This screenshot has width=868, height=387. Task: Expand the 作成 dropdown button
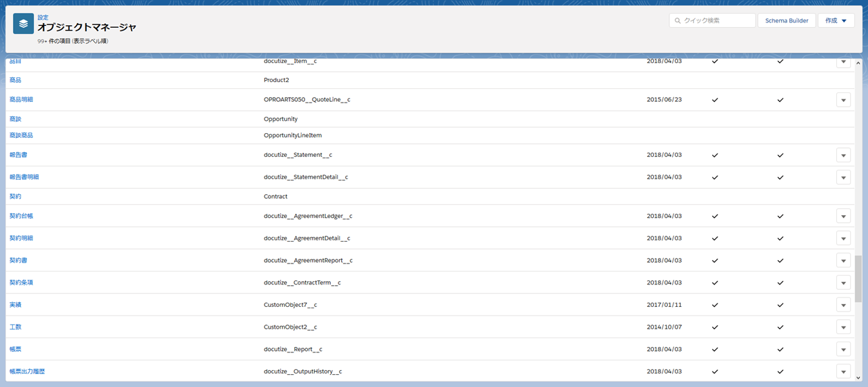[x=835, y=20]
